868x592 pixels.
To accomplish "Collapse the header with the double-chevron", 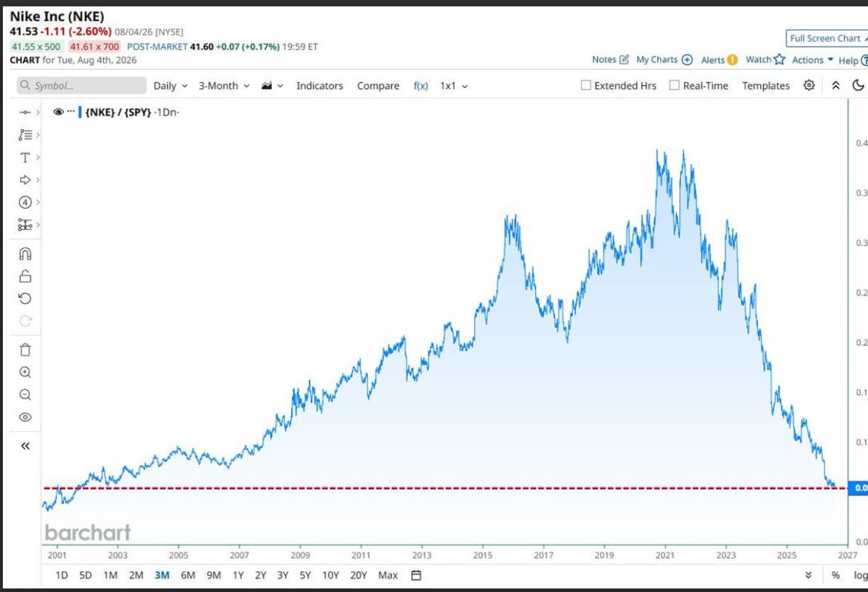I will pos(836,86).
